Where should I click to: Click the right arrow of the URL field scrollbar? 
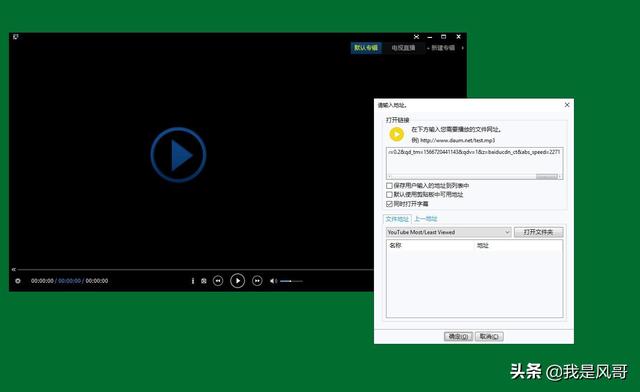[x=560, y=176]
